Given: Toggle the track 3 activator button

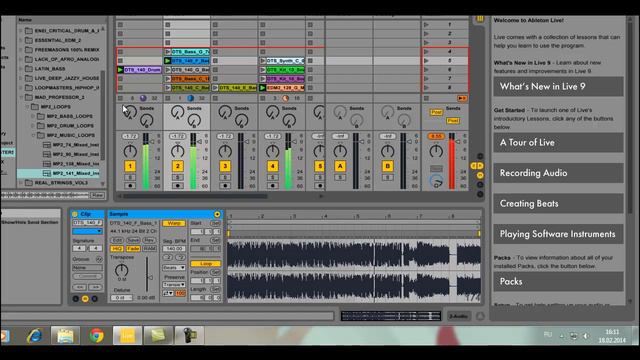Looking at the screenshot, I should 224,166.
